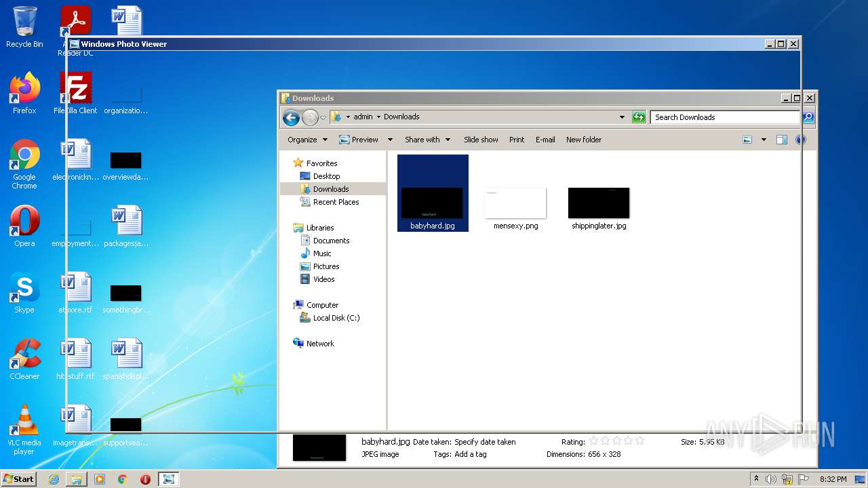The width and height of the screenshot is (868, 488).
Task: Show hidden tray icons arrow
Action: (756, 479)
